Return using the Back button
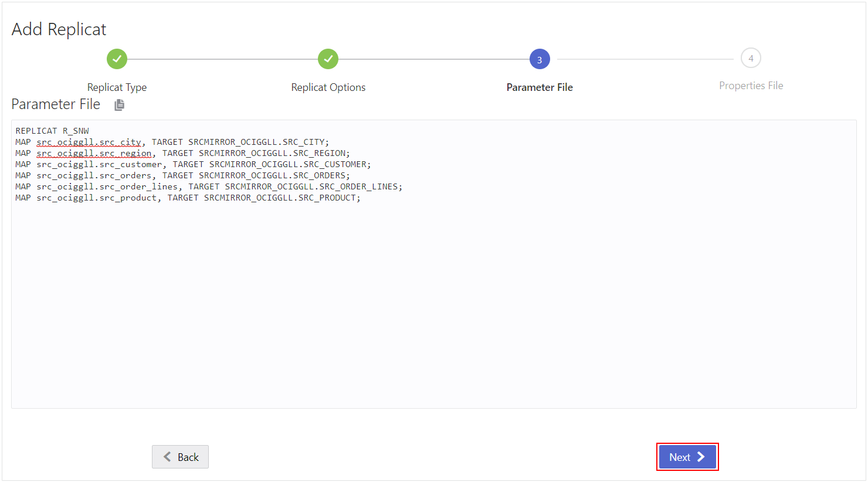Screen dimensions: 868x482 pos(180,457)
